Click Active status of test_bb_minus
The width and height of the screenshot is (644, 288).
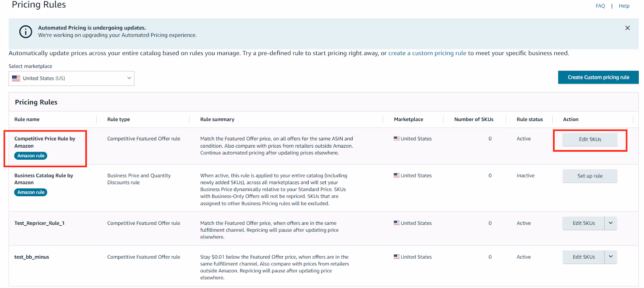[x=524, y=257]
